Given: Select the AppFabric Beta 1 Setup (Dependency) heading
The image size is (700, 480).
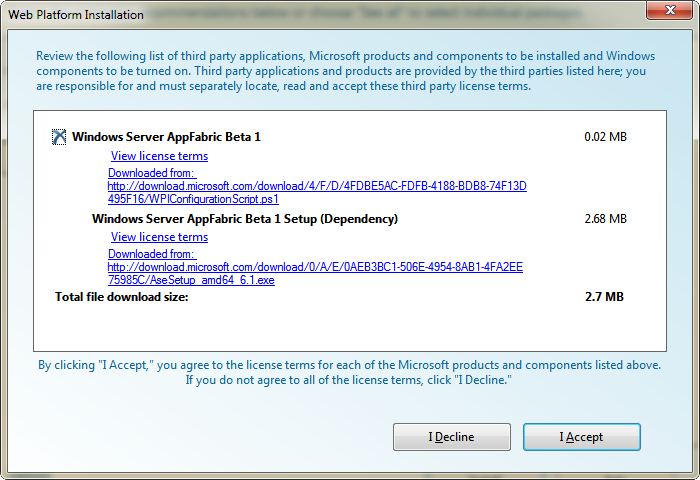Looking at the screenshot, I should tap(245, 219).
